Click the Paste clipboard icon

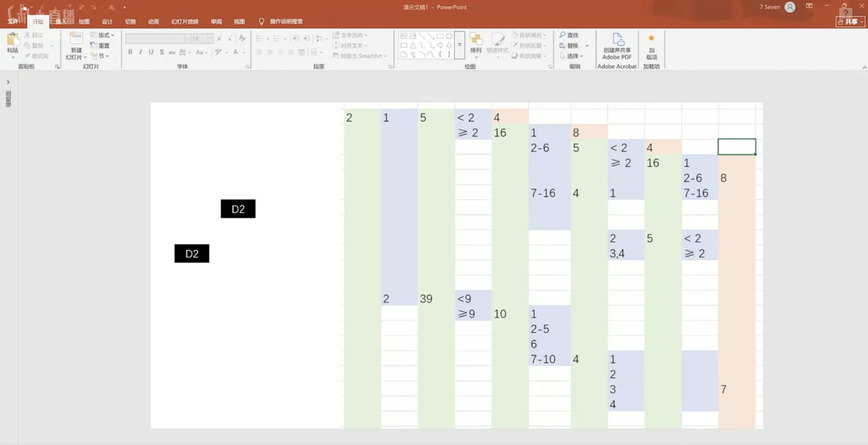(x=12, y=40)
